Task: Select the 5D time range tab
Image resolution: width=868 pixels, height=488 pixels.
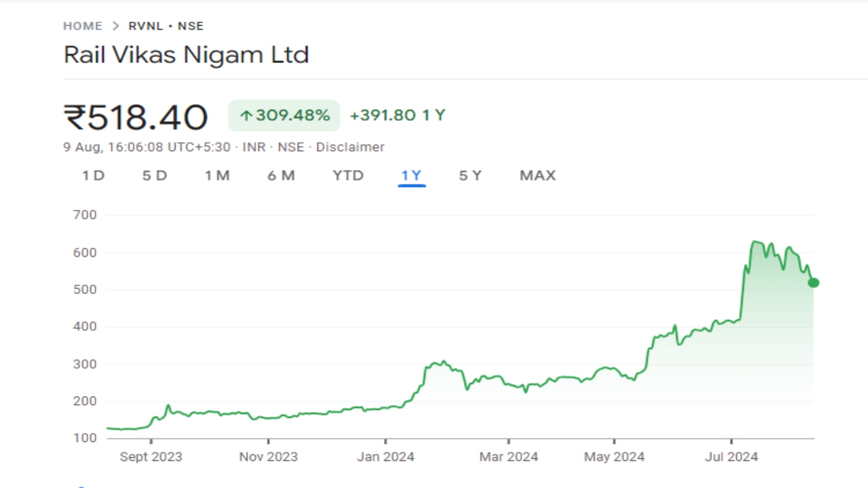Action: pos(155,176)
